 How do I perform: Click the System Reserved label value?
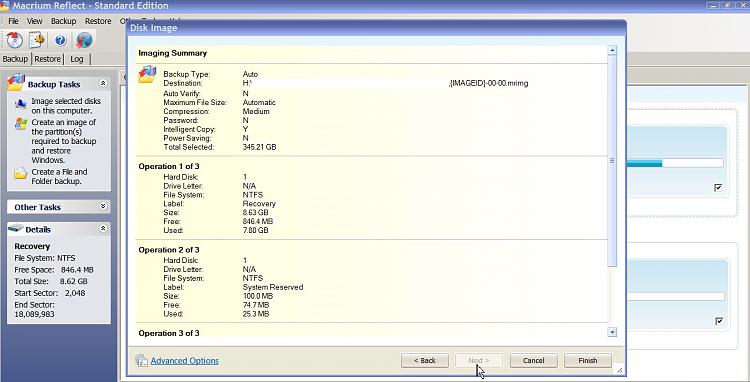point(273,287)
